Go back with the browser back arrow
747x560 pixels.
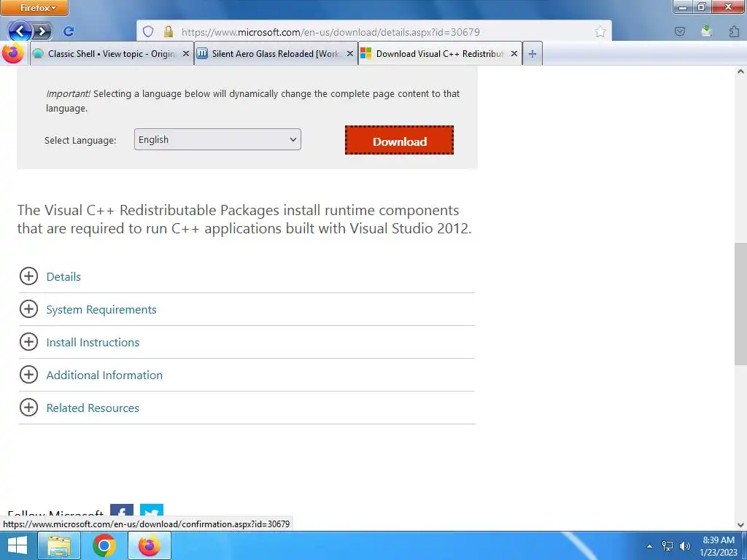(x=20, y=31)
